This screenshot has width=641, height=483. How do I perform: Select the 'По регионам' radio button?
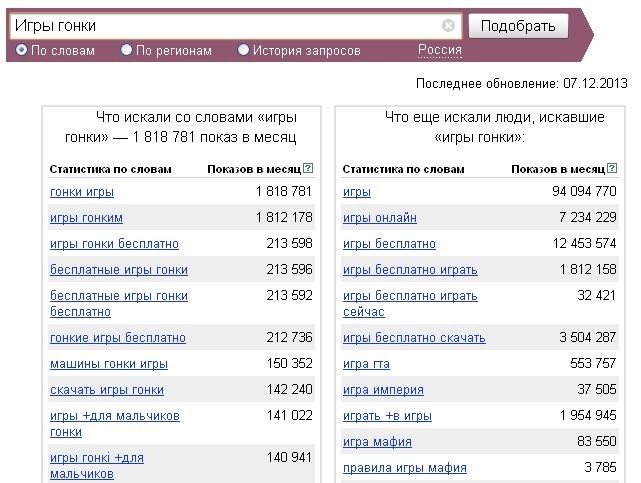click(x=126, y=50)
